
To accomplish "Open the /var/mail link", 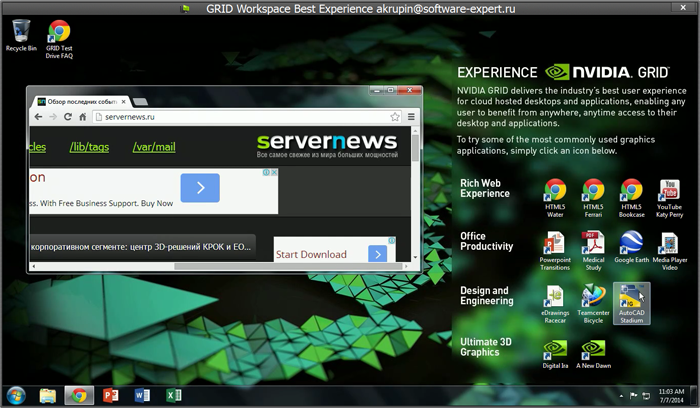I will (154, 147).
